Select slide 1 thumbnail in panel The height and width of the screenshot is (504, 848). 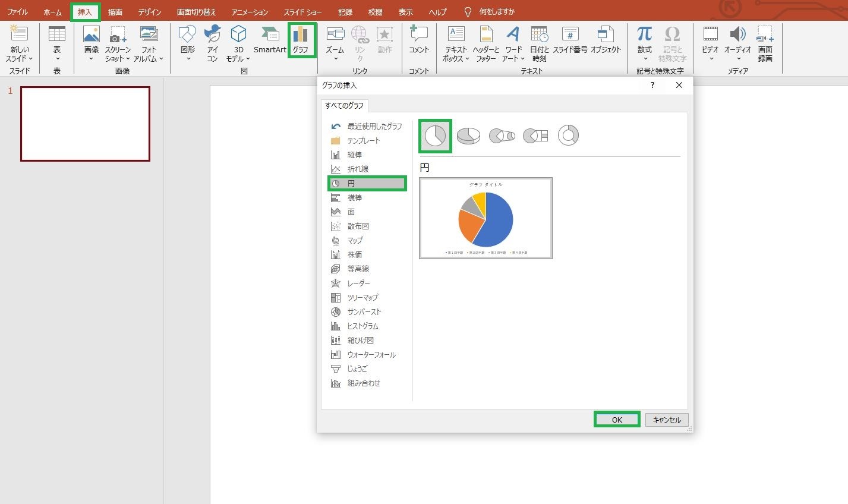tap(85, 124)
